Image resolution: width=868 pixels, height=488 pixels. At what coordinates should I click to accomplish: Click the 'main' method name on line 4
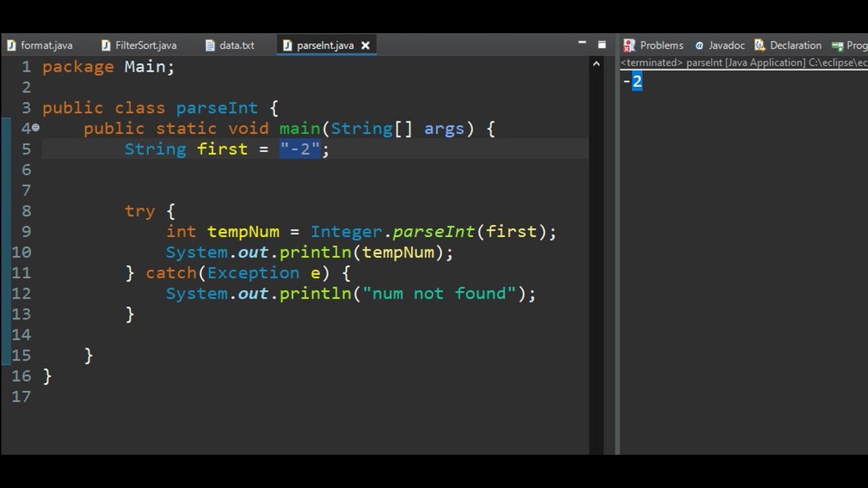pyautogui.click(x=299, y=128)
